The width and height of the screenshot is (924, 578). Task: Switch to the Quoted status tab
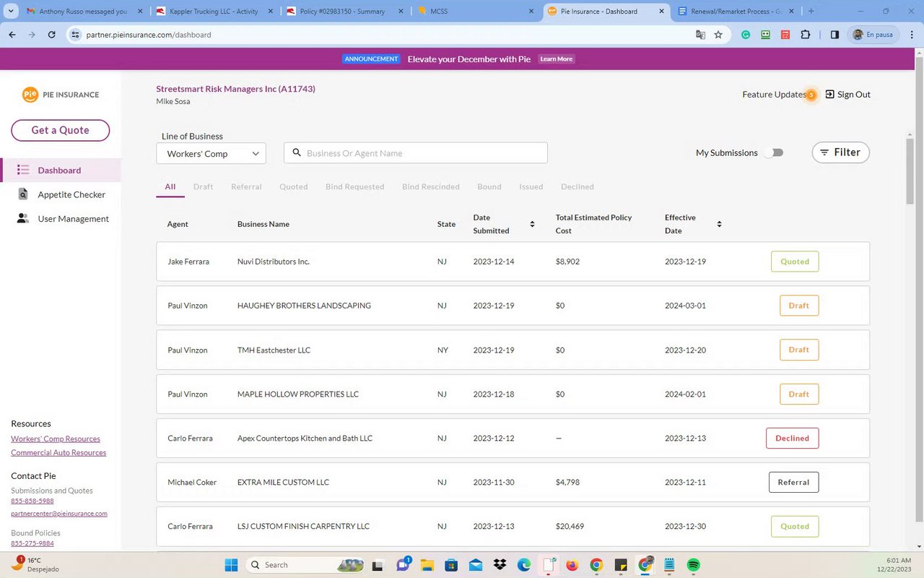[294, 186]
